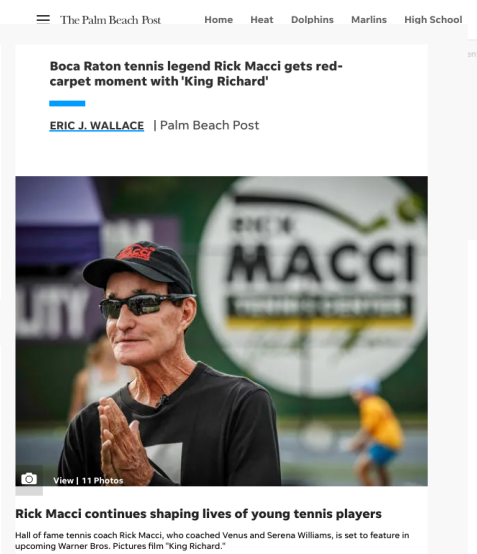Image resolution: width=477 pixels, height=554 pixels.
Task: Go to the Home section
Action: click(218, 20)
